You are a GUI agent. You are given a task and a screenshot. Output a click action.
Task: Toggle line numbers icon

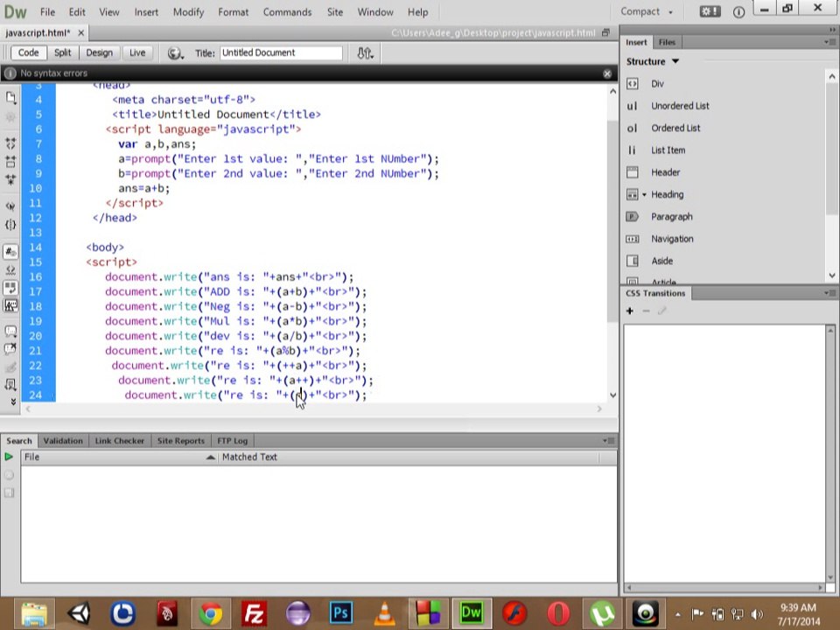10,251
